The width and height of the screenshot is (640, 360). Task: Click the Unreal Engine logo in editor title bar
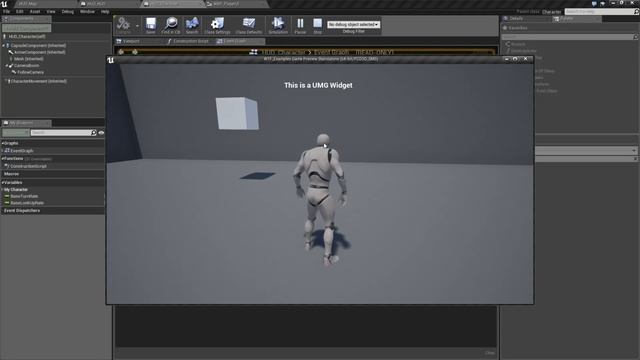click(x=4, y=4)
